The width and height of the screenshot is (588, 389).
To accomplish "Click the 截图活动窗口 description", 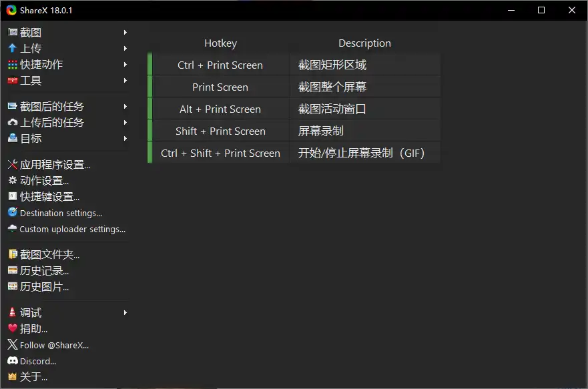I will [365, 109].
